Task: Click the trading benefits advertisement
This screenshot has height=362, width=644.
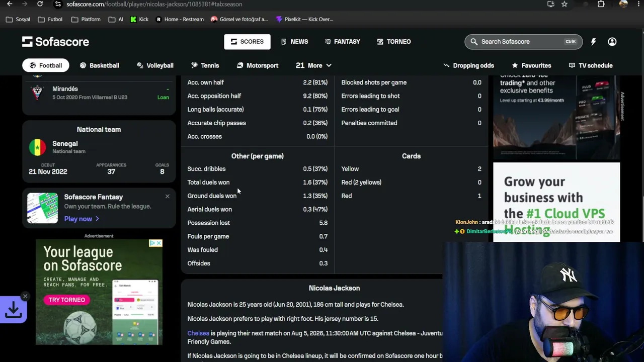Action: 556,117
